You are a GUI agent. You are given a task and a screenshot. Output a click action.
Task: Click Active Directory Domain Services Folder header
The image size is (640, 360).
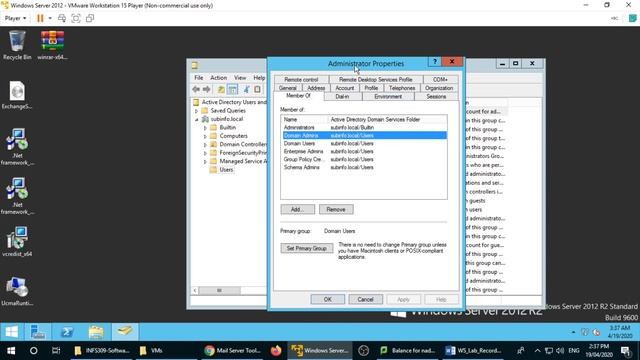tap(387, 120)
